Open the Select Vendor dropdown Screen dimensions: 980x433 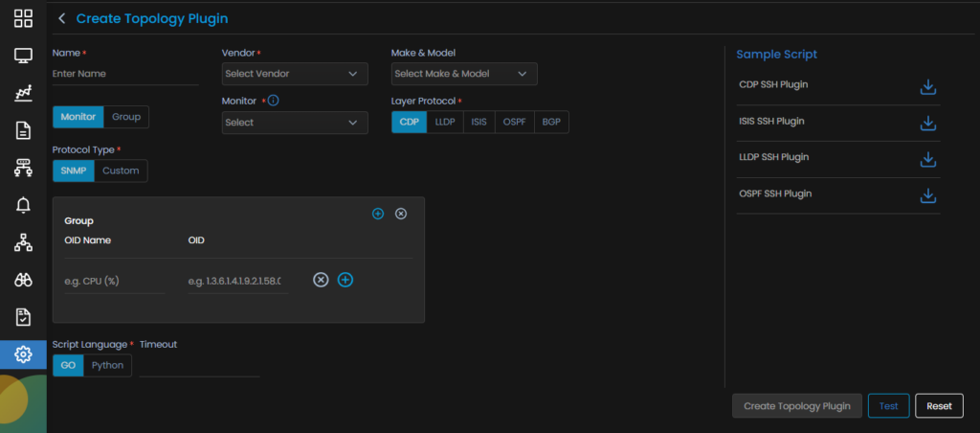coord(294,74)
